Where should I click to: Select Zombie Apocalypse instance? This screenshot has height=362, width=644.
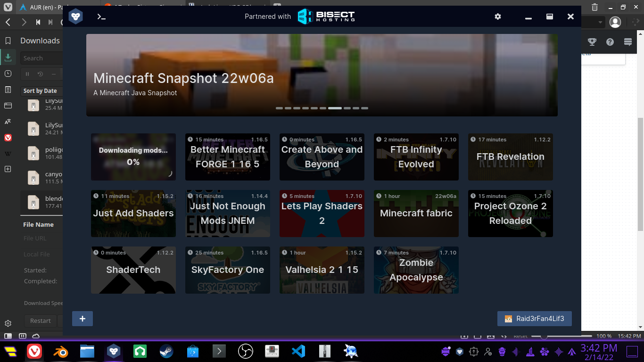(416, 270)
